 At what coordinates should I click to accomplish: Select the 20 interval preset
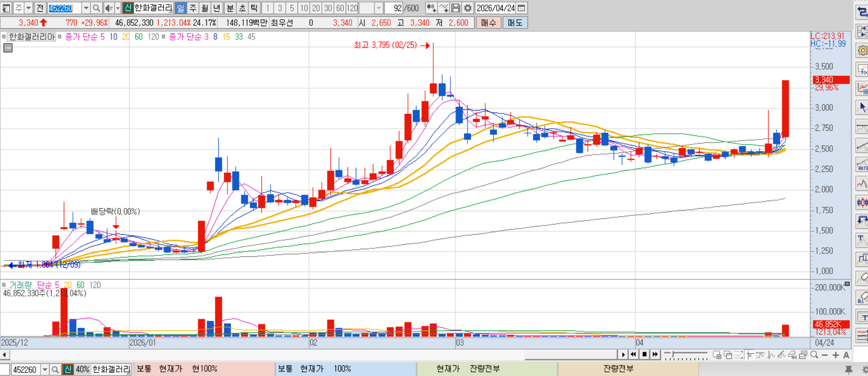[316, 8]
